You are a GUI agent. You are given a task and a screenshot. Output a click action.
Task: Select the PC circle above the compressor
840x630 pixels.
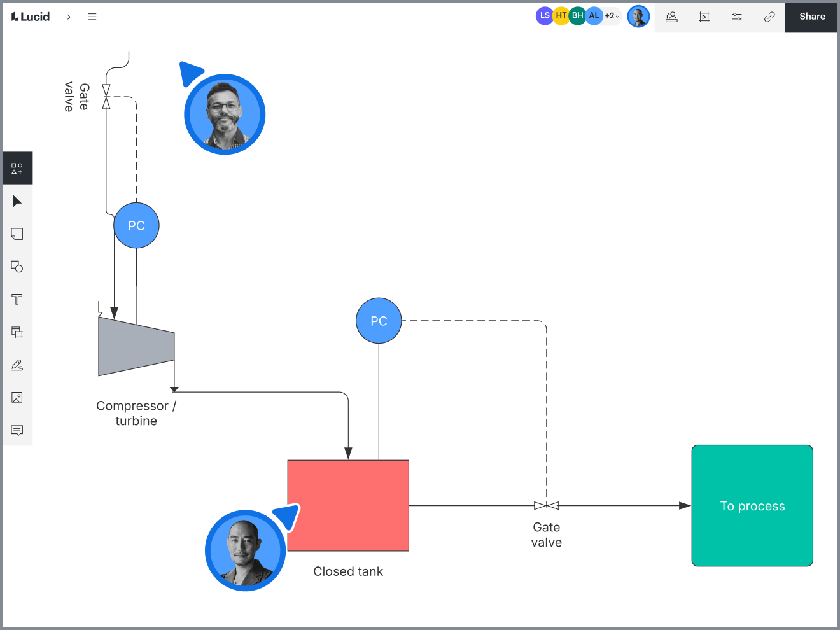[136, 225]
